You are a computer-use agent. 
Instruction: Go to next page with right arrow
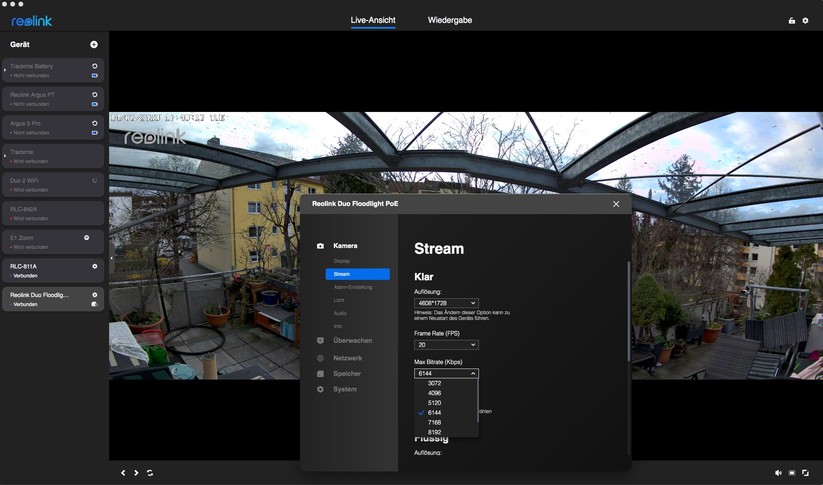click(136, 473)
